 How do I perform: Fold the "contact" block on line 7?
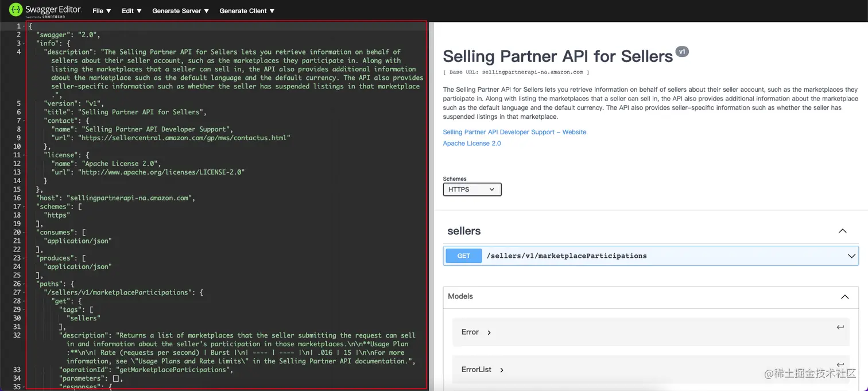[x=24, y=121]
